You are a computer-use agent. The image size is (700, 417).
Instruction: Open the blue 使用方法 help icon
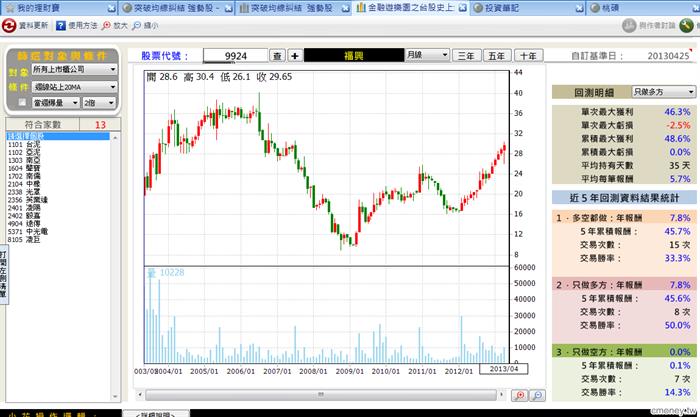point(61,25)
